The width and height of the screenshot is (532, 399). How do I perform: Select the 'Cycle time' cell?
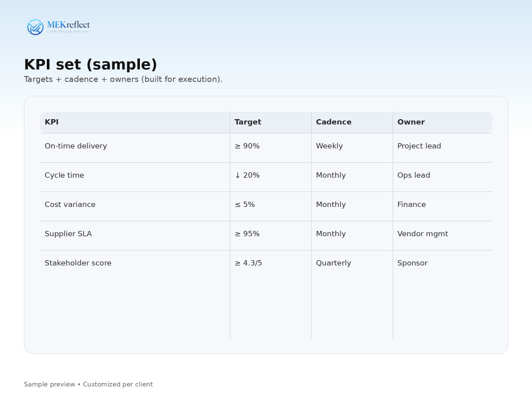[135, 177]
